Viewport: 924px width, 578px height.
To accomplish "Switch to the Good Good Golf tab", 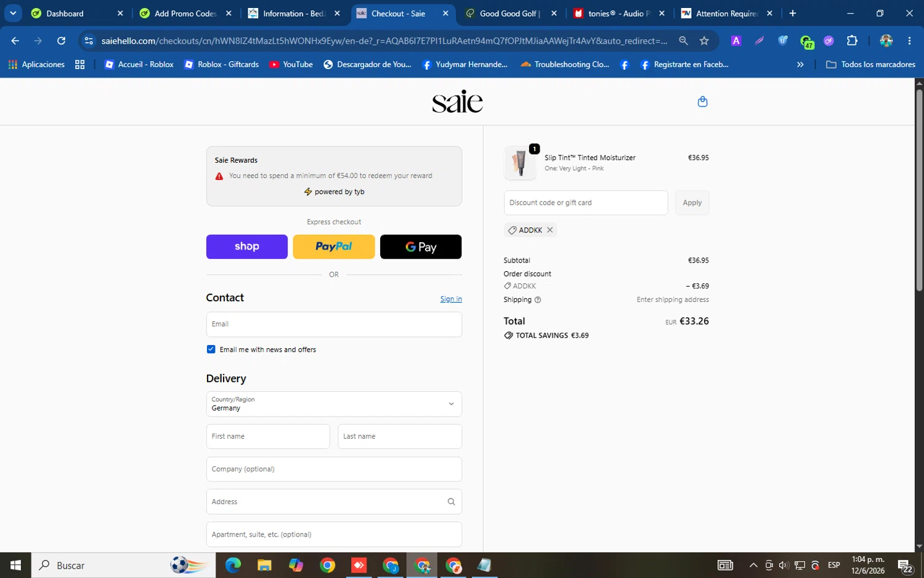I will (510, 14).
